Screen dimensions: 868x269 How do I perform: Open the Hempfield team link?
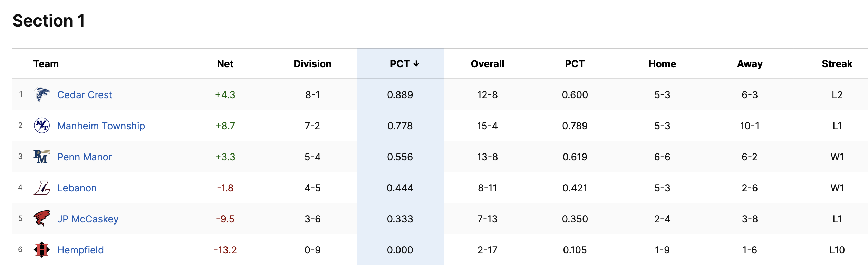(80, 250)
